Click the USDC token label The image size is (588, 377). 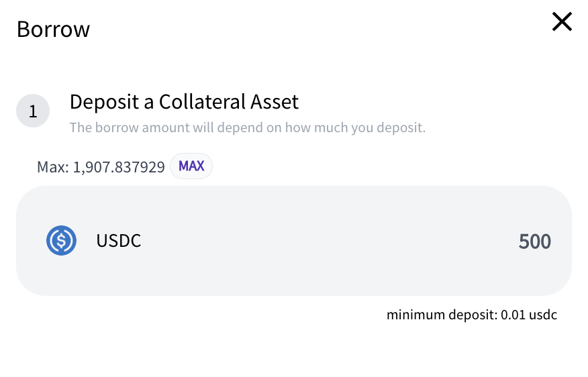coord(119,241)
